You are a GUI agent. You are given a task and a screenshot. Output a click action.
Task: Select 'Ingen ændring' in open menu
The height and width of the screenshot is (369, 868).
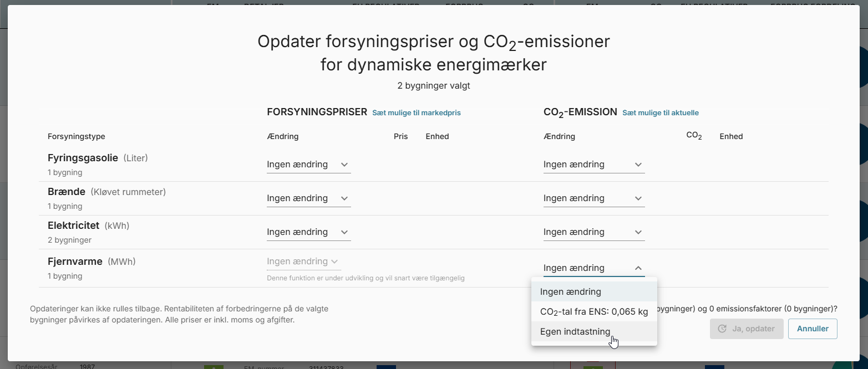594,291
